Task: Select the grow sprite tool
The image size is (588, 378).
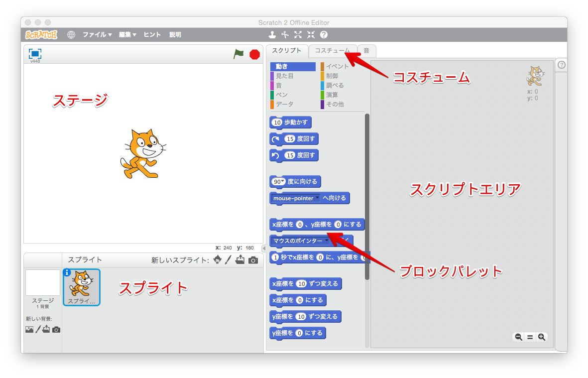Action: pyautogui.click(x=298, y=35)
